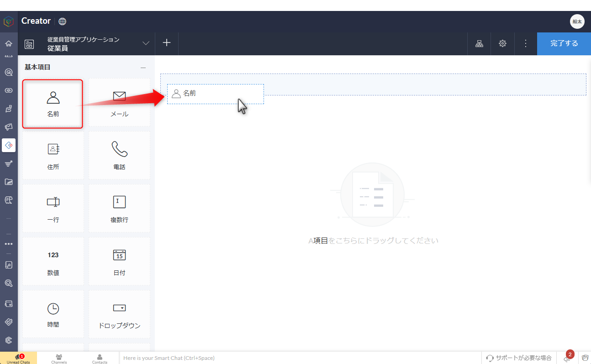Select the 複数行 multi-line field tile
The width and height of the screenshot is (591, 364).
[119, 209]
